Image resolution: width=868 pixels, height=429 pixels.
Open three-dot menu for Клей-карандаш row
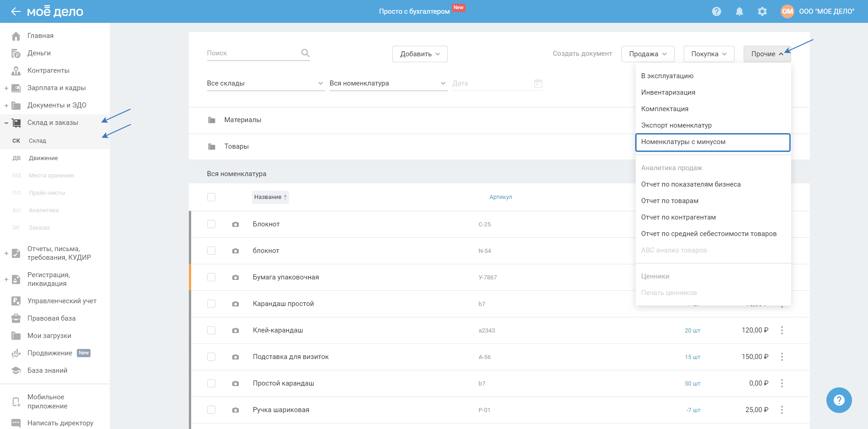coord(782,330)
